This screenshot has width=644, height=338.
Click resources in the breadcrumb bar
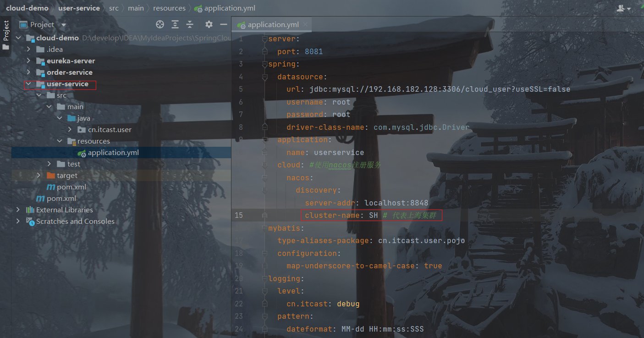coord(169,8)
